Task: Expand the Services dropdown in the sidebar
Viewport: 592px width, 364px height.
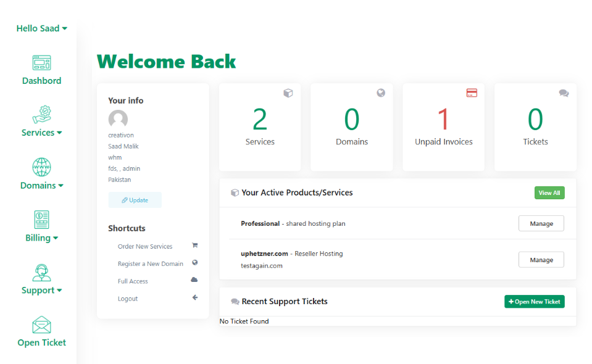Action: 41,132
